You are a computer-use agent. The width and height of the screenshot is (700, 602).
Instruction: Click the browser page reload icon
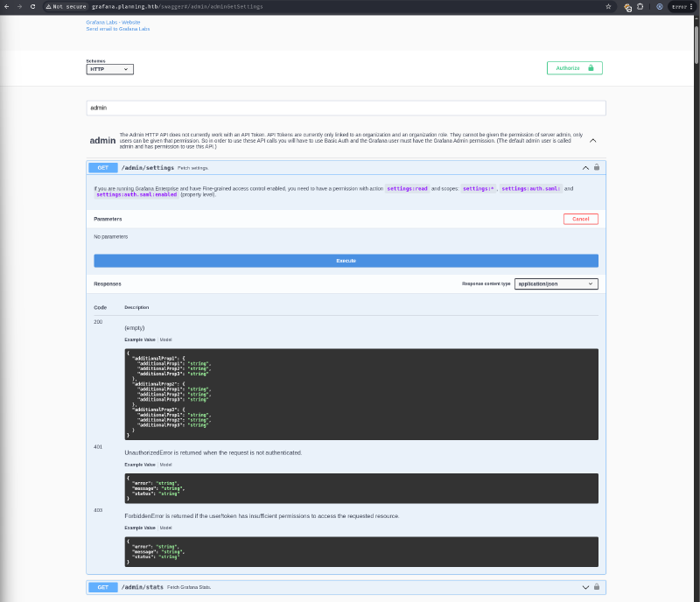pos(33,5)
